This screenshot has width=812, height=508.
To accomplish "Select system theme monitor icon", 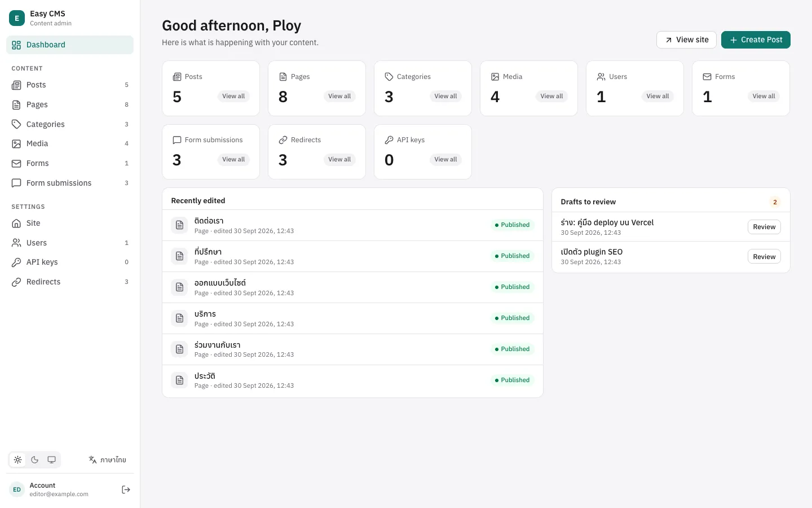I will click(x=51, y=459).
